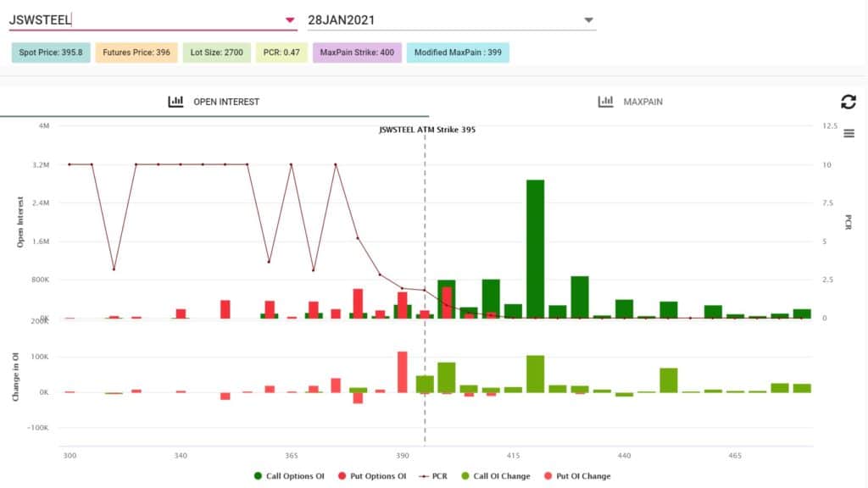Click the Modified MaxPain : 399 badge
Image resolution: width=868 pixels, height=488 pixels.
(458, 53)
